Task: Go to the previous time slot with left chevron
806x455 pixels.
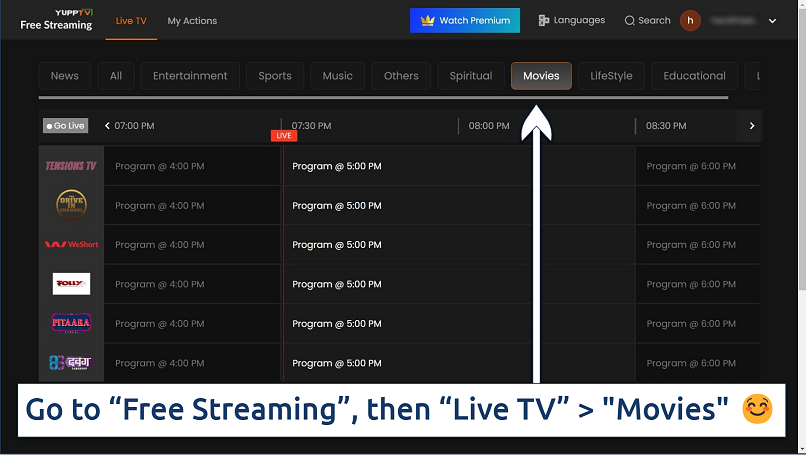Action: point(107,125)
